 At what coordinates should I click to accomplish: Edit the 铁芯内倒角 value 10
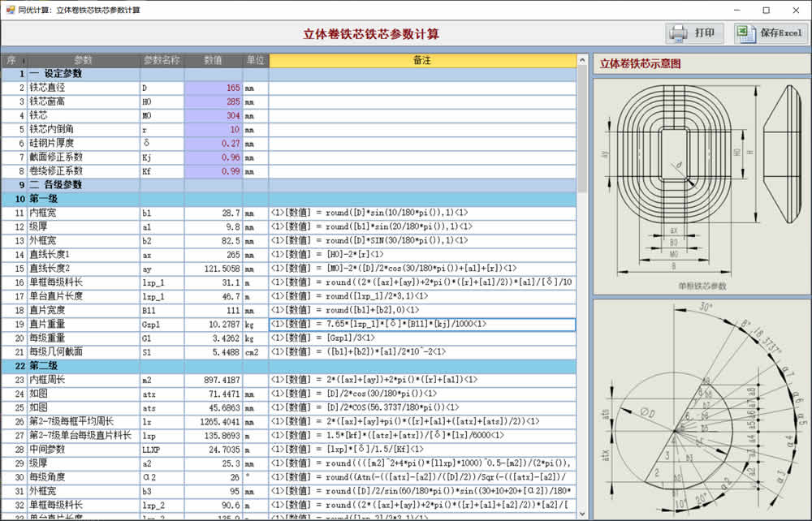click(214, 130)
